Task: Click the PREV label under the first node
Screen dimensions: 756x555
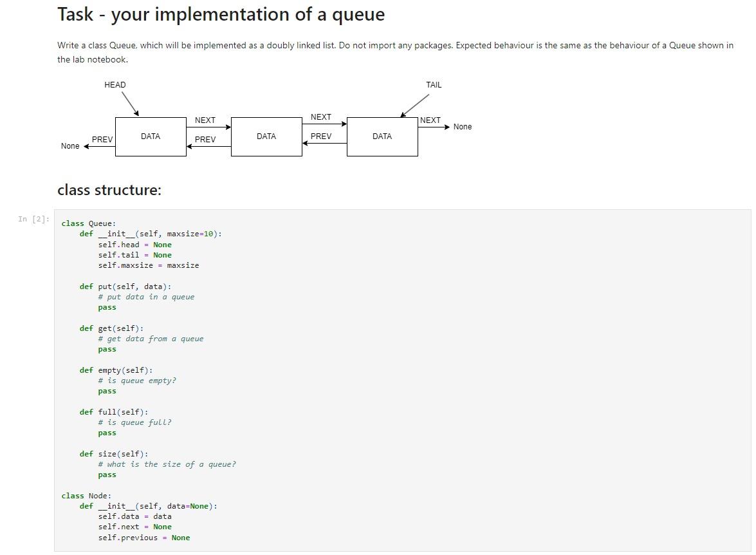Action: tap(103, 139)
